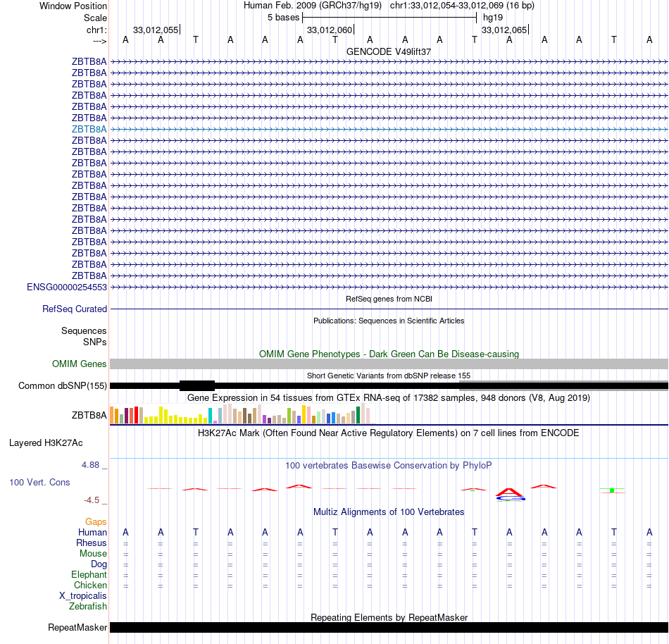The image size is (669, 644).
Task: Select the Zebrafish alignment row label
Action: pyautogui.click(x=88, y=606)
